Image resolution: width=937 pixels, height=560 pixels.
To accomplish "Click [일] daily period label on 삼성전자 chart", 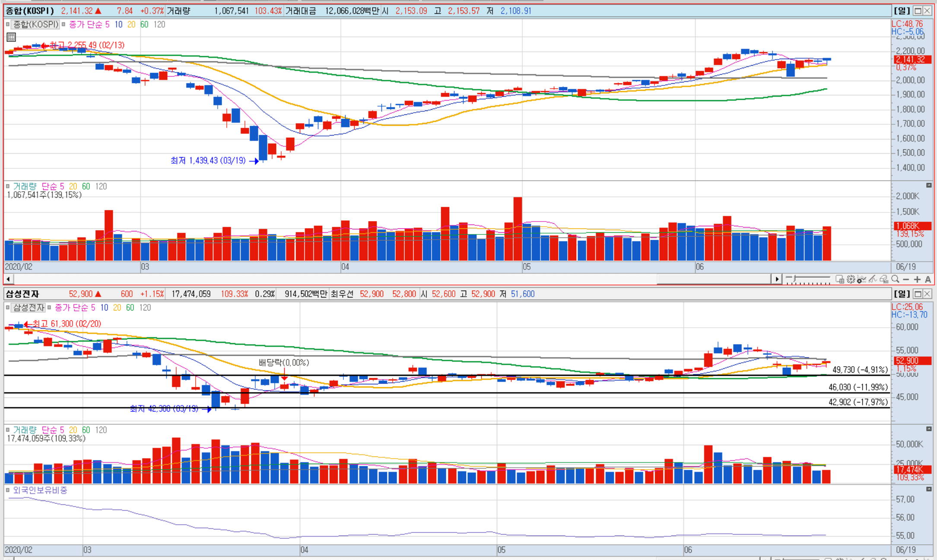I will [902, 294].
